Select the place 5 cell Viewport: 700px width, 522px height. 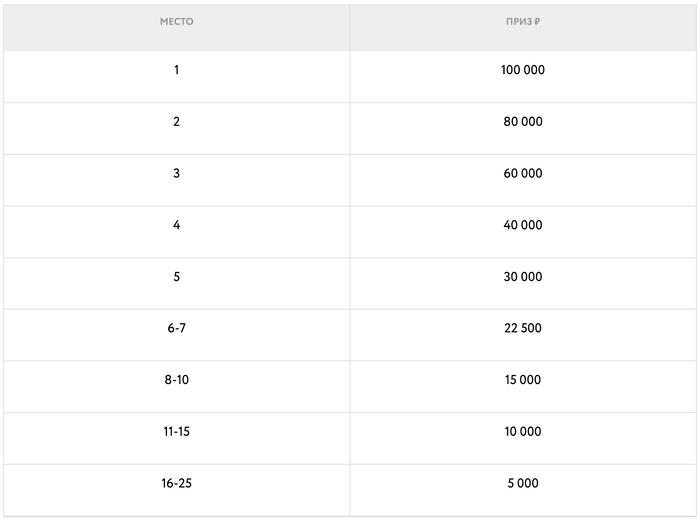176,277
